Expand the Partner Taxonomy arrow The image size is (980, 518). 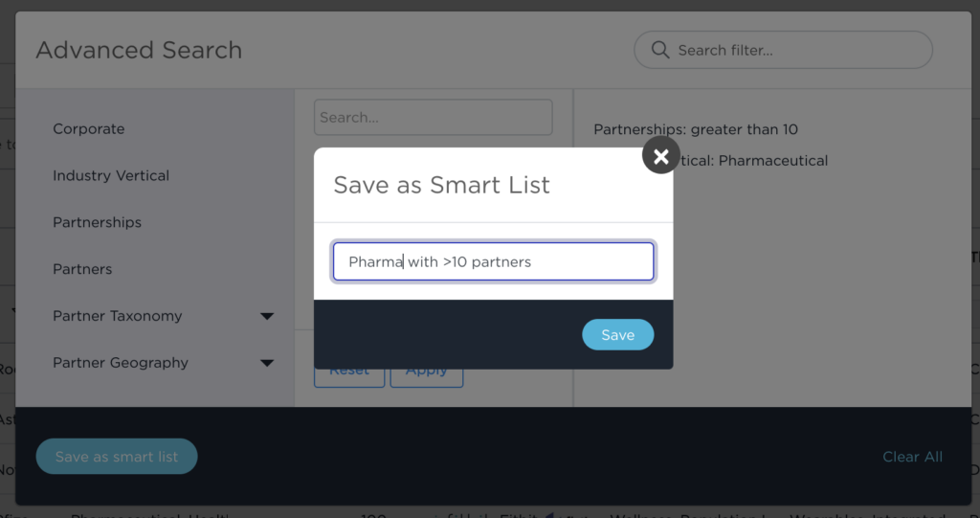coord(267,316)
